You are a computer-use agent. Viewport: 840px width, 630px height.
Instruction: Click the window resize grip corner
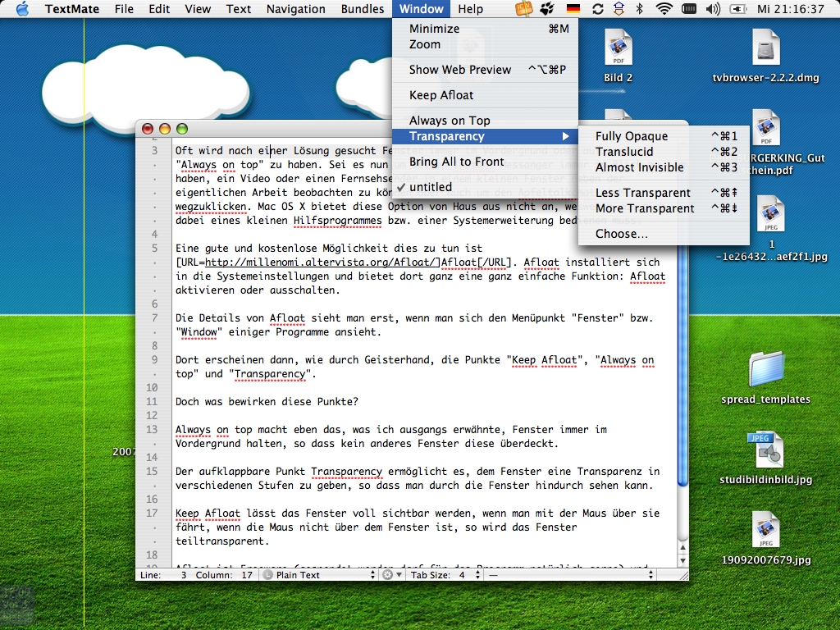coord(683,575)
